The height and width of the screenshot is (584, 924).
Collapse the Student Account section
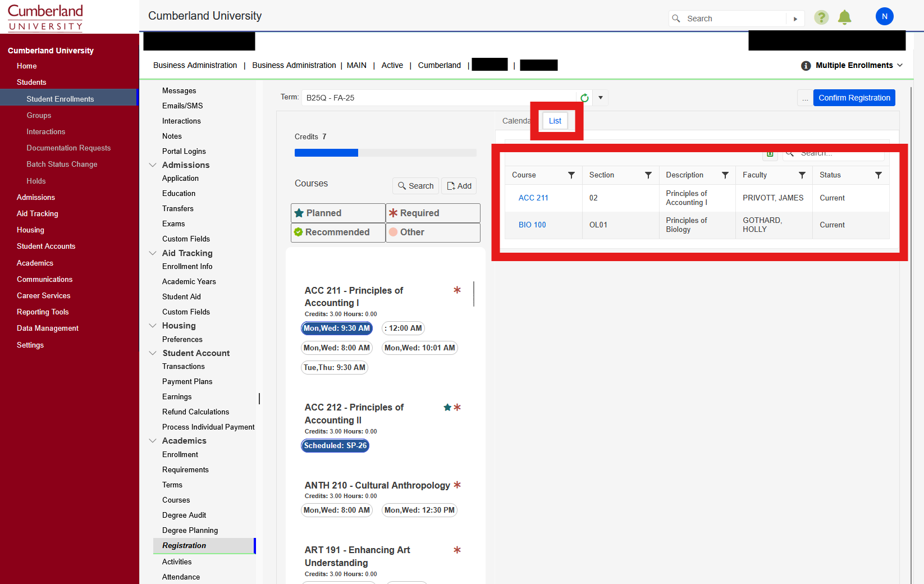point(153,353)
